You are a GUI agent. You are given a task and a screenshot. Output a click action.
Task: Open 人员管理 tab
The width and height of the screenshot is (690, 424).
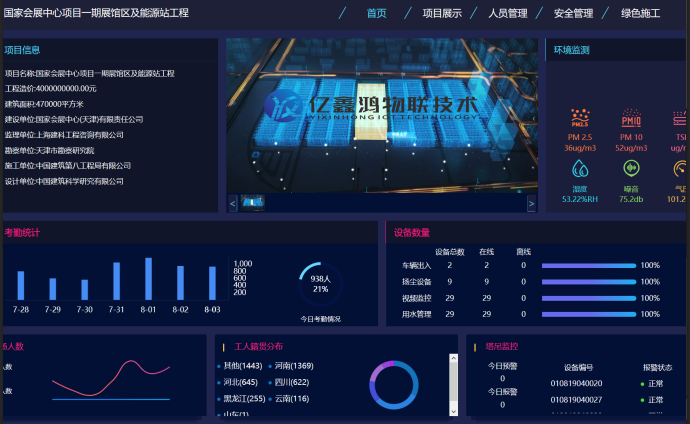tap(508, 13)
